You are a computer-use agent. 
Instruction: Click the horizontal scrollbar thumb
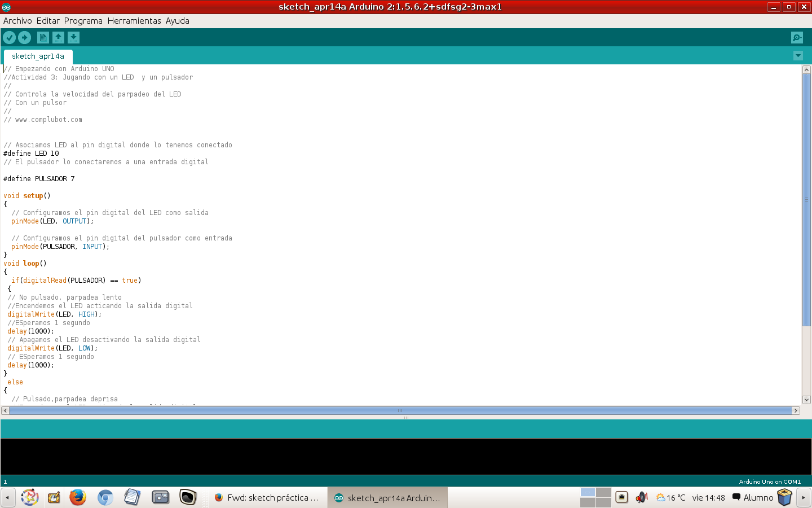click(400, 411)
